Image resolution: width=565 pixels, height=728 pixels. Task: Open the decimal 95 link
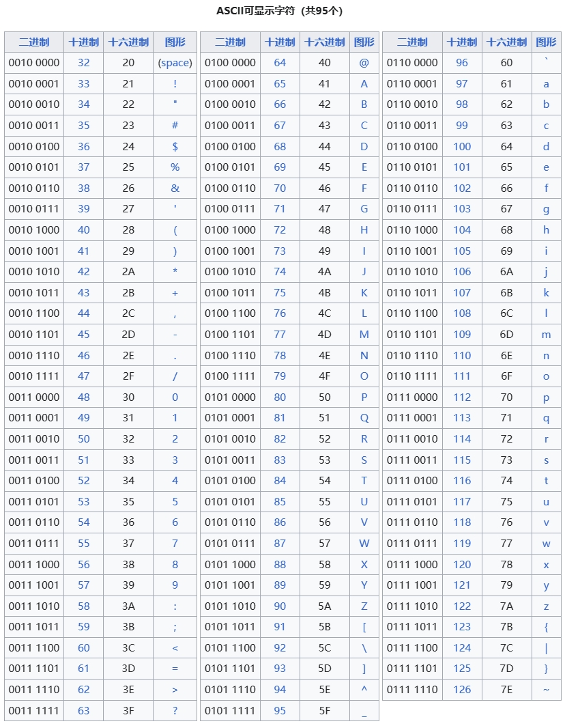280,711
